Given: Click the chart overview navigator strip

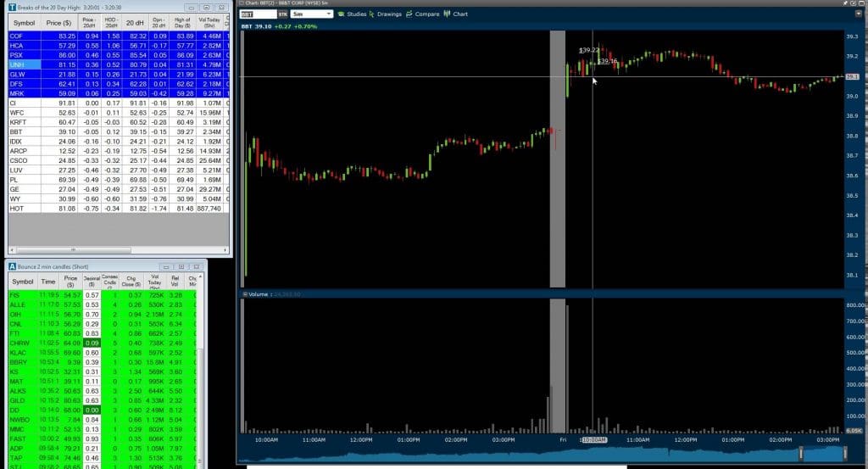Looking at the screenshot, I should [542, 454].
